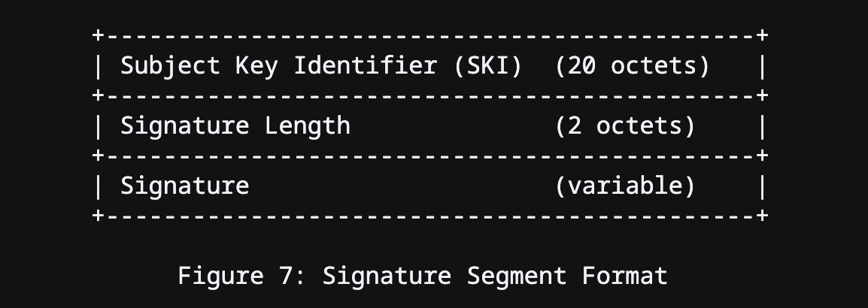Click the bottom-left '+' corner of the table
The width and height of the screenshot is (868, 308).
(98, 215)
